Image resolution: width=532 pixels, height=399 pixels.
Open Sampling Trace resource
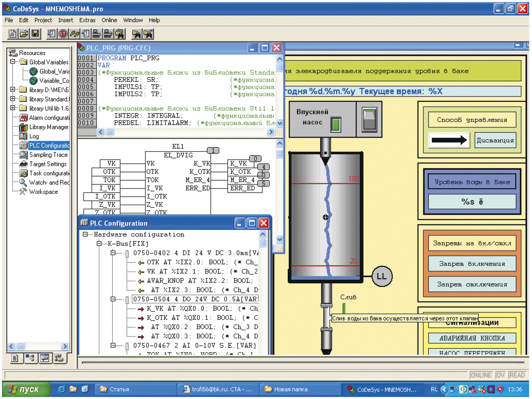click(44, 155)
